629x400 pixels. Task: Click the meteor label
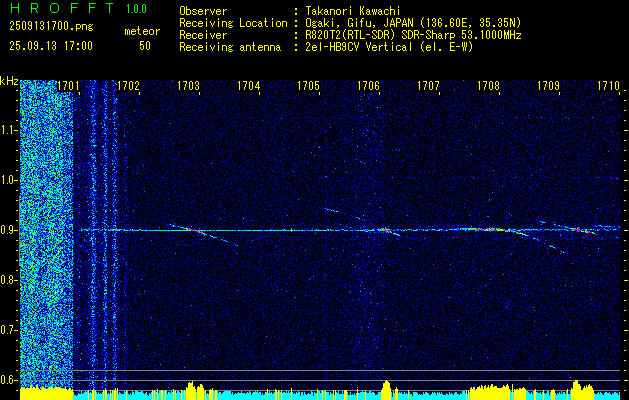[x=142, y=31]
